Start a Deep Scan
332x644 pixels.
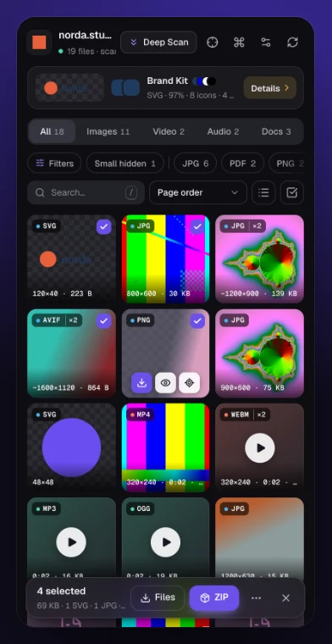158,42
